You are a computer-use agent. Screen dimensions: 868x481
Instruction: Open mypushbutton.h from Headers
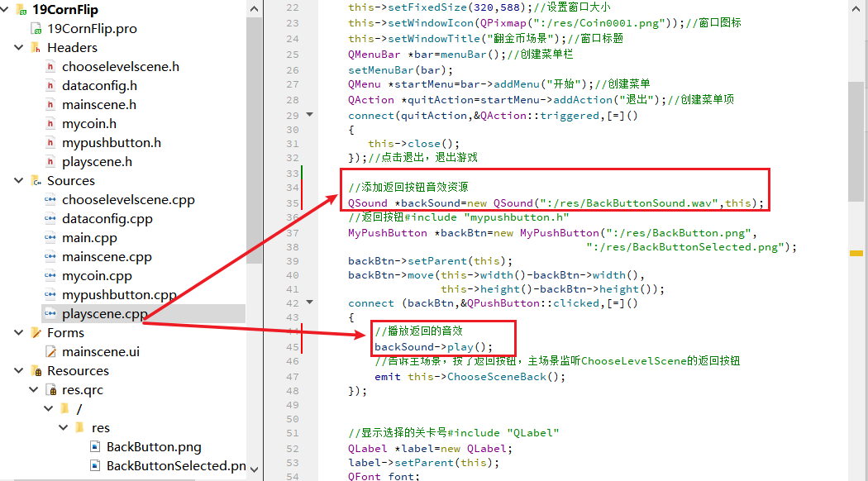point(112,142)
